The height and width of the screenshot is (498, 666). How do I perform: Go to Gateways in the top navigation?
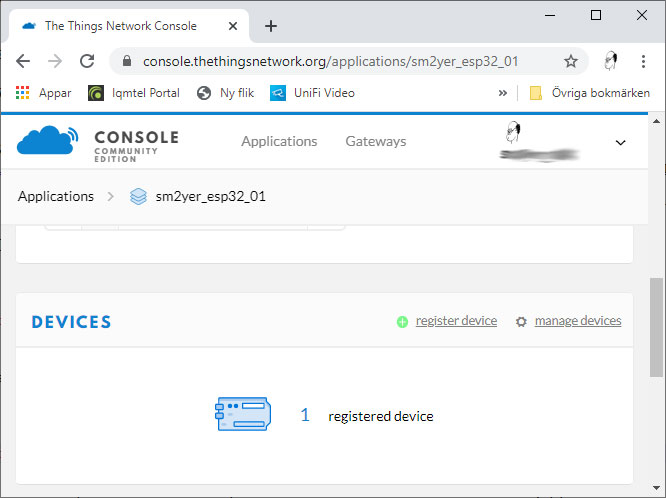(375, 141)
